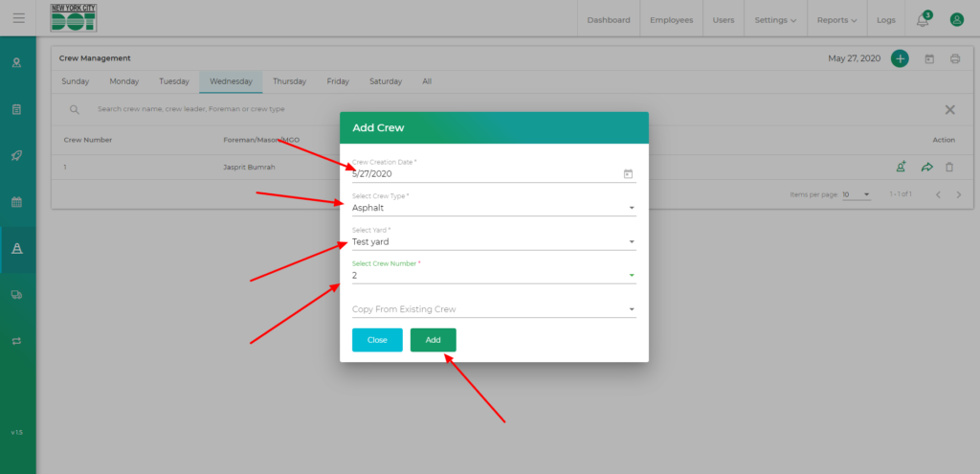Viewport: 980px width, 474px height.
Task: Expand the Copy From Existing Crew dropdown
Action: [x=631, y=309]
